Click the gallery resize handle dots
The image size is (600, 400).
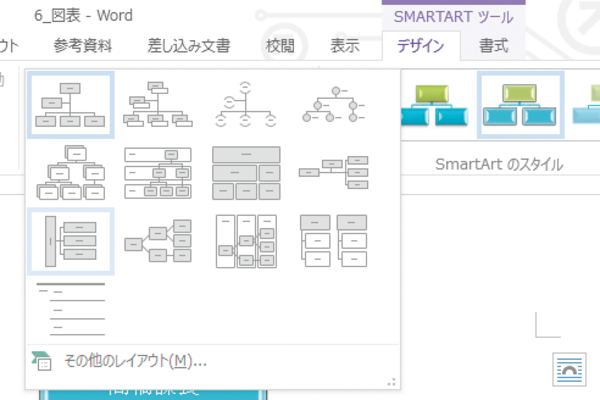pos(391,382)
